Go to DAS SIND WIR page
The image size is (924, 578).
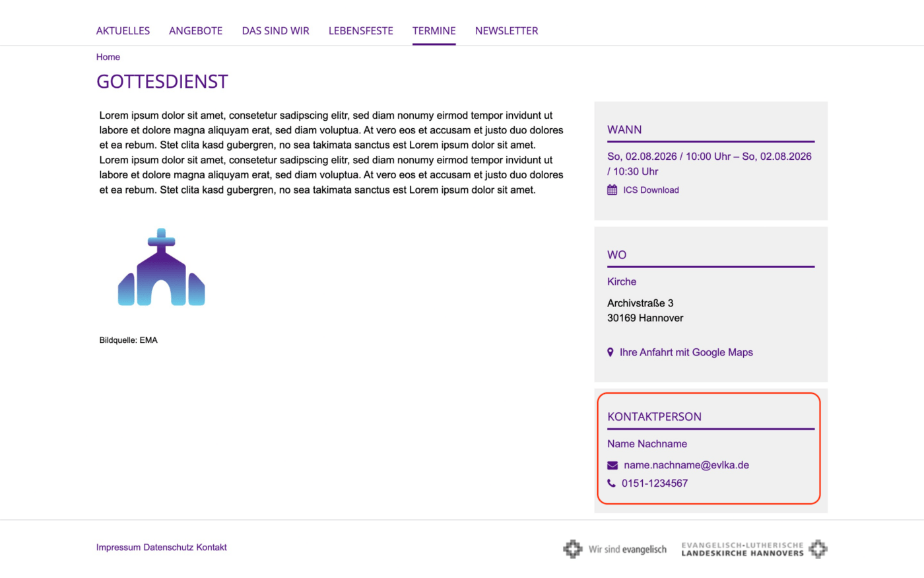click(x=275, y=30)
